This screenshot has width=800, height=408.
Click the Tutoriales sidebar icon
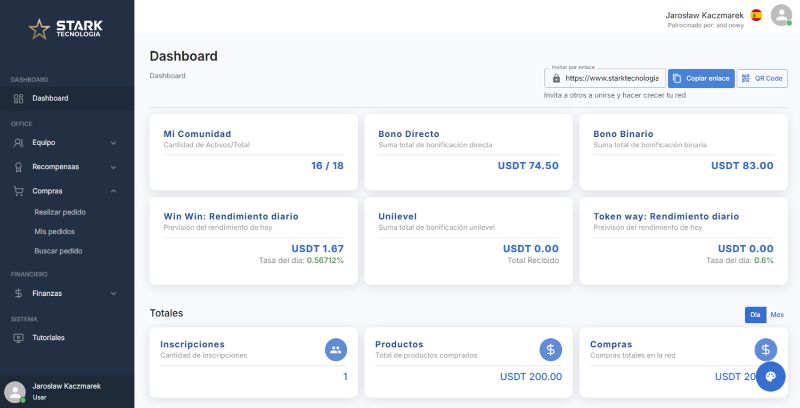19,338
